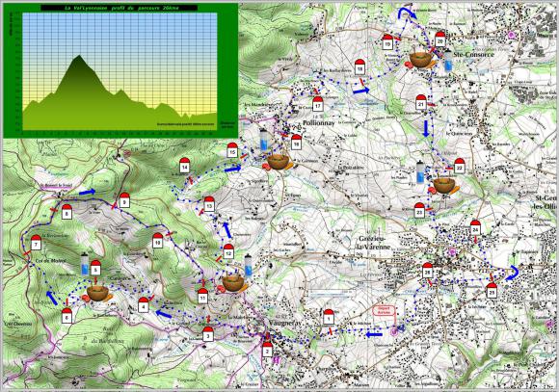559x392 pixels.
Task: Click the kilometer 25 marker
Action: coord(492,291)
